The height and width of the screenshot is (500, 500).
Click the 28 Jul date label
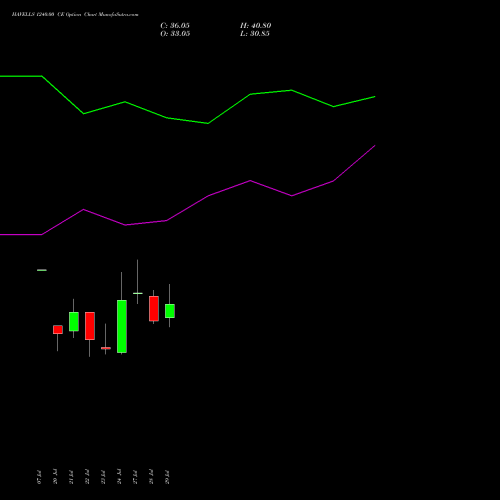click(151, 477)
